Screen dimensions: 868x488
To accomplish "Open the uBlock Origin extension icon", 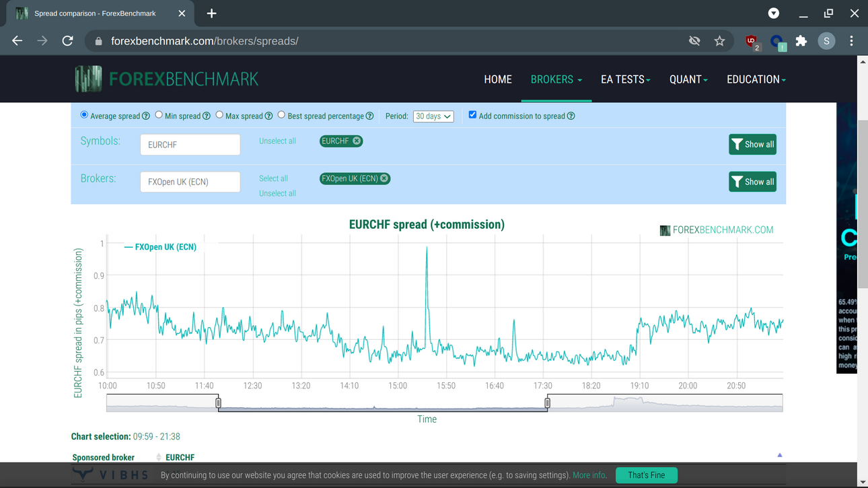I will coord(752,42).
